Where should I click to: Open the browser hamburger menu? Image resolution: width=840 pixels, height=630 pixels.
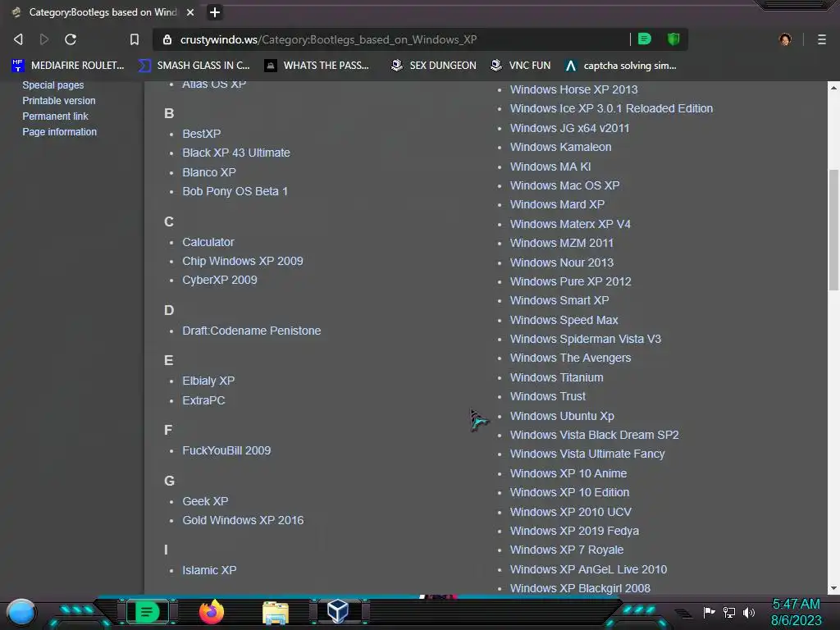[x=822, y=39]
